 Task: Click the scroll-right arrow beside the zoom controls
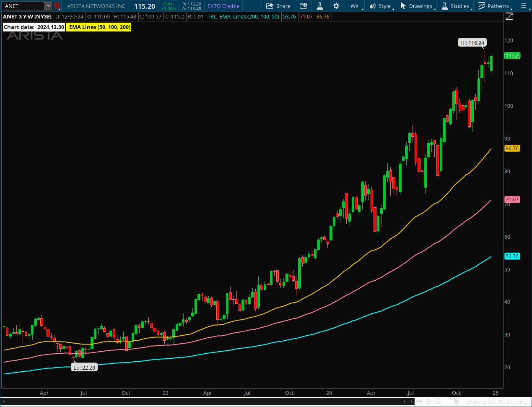tap(411, 402)
